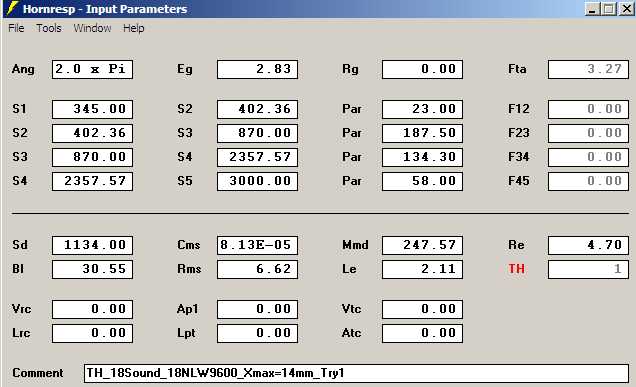
Task: Select the Cms field 8.13E-05
Action: pos(257,245)
